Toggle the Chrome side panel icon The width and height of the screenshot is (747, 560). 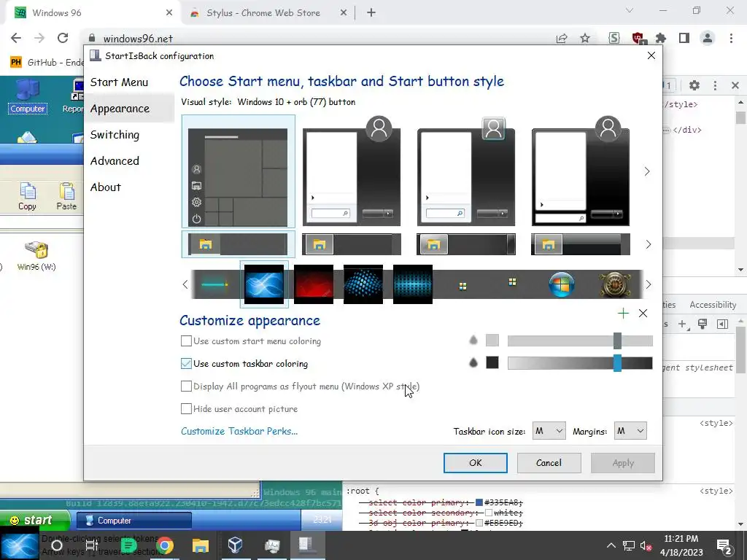click(x=684, y=38)
